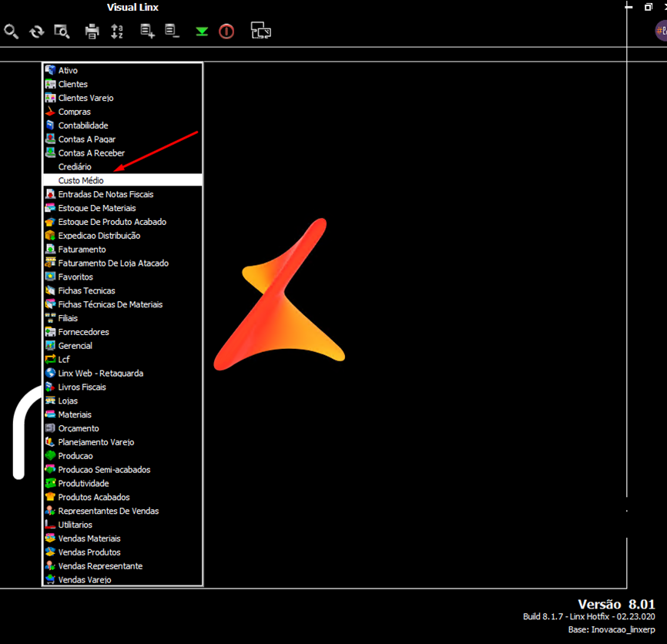Viewport: 667px width, 644px height.
Task: Open the Compras module
Action: 122,112
